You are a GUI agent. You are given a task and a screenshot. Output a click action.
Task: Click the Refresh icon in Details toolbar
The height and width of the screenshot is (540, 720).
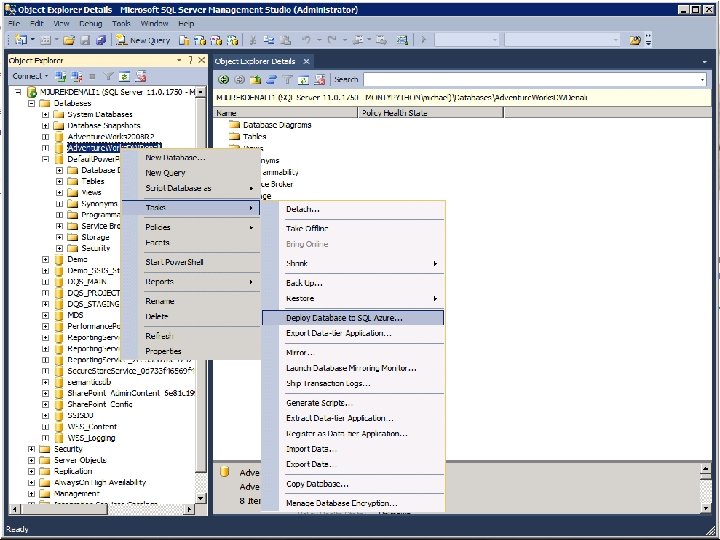304,79
